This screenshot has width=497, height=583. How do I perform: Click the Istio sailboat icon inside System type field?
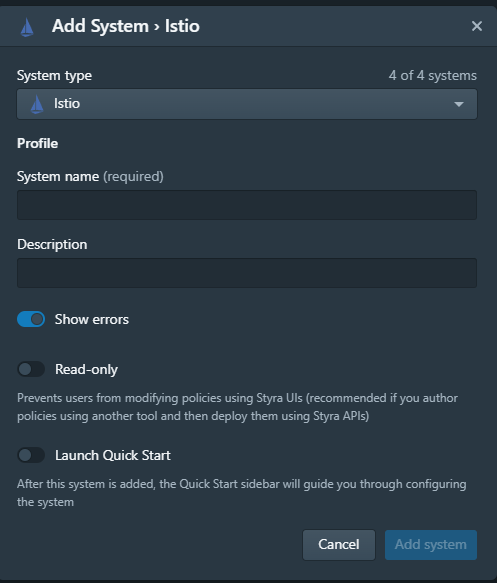[36, 104]
